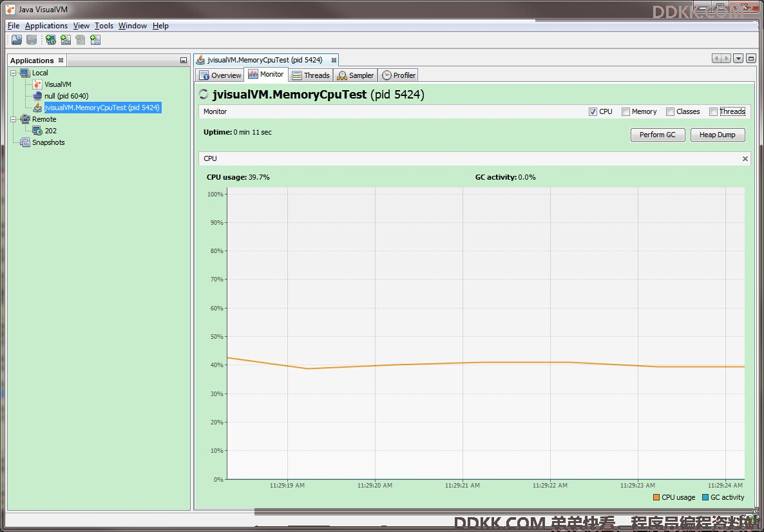Click the 'GC activity: 0.0%' readout
Viewport: 764px width, 532px height.
pyautogui.click(x=505, y=177)
